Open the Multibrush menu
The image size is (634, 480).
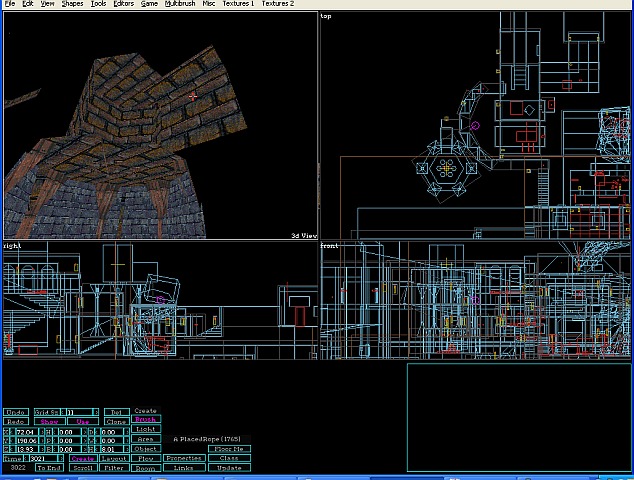pos(179,4)
